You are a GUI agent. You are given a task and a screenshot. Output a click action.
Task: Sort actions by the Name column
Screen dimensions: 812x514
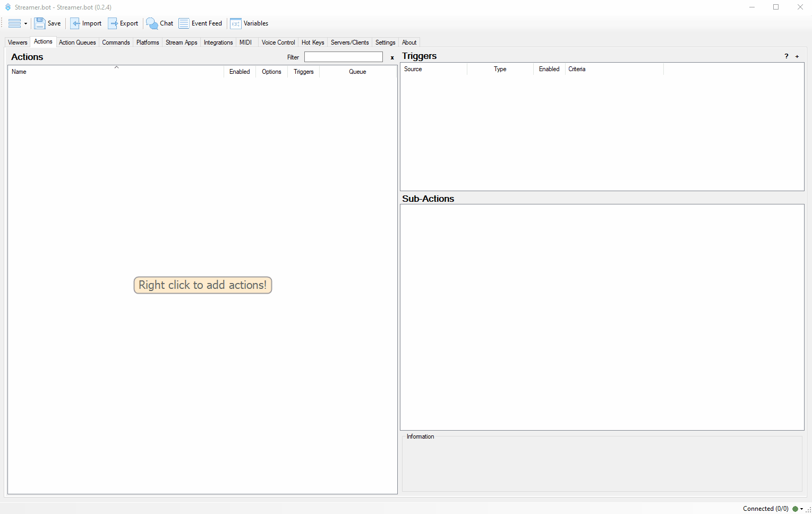(19, 72)
